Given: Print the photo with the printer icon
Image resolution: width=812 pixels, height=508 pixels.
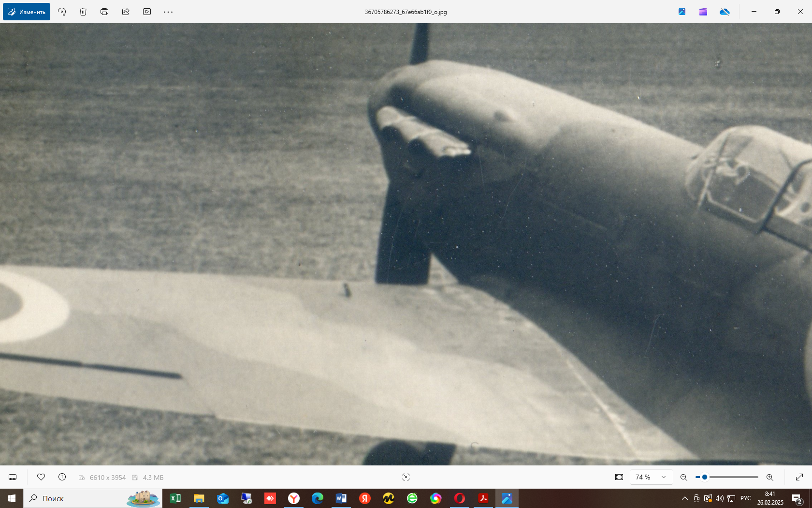Looking at the screenshot, I should tap(104, 12).
